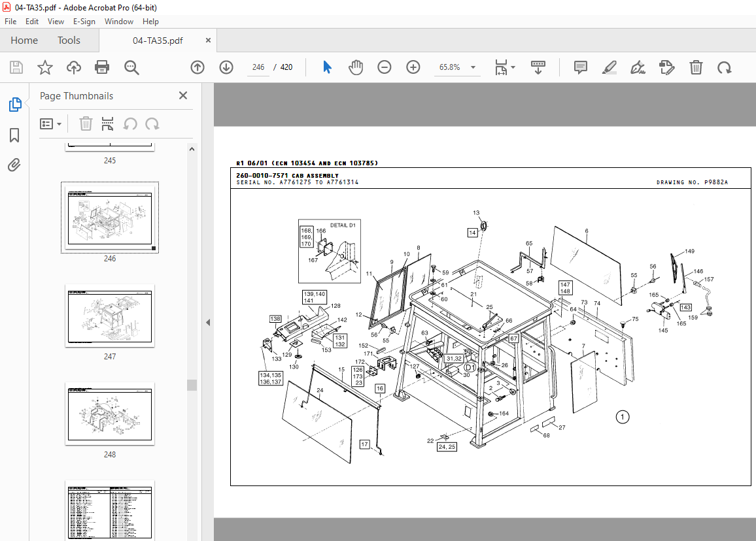Viewport: 756px width, 541px height.
Task: Click the DRAWING NO. P9882A text
Action: (x=692, y=182)
